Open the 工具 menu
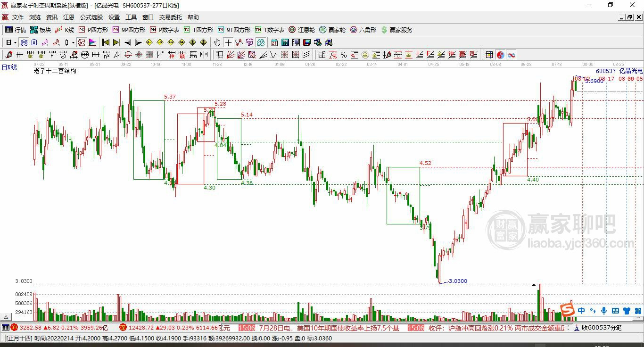Image resolution: width=644 pixels, height=347 pixels. (x=131, y=17)
